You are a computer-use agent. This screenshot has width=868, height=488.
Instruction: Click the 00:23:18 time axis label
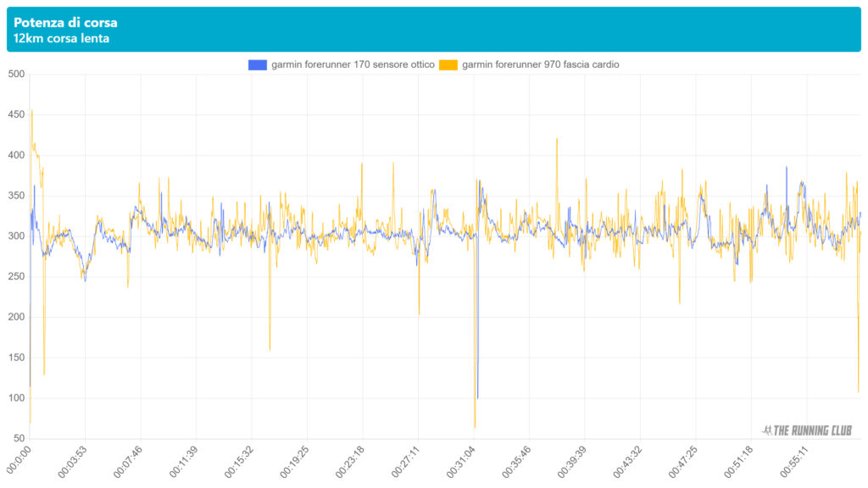point(350,462)
